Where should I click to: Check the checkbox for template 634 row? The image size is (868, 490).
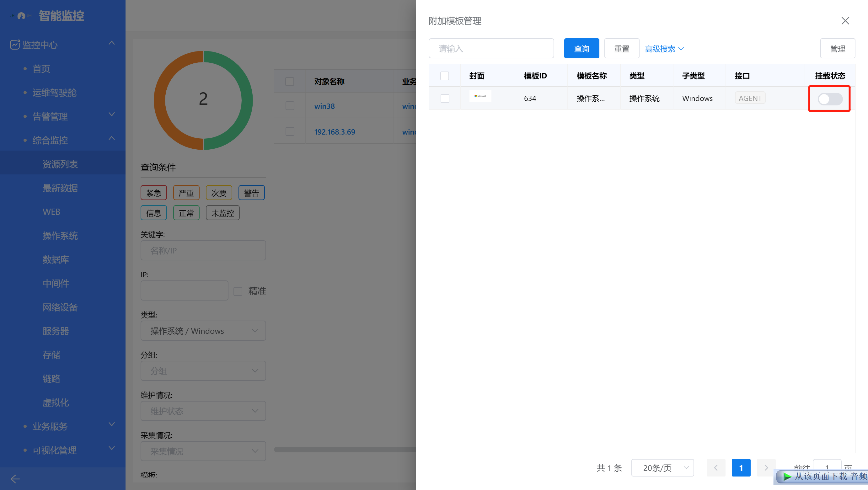click(x=445, y=98)
